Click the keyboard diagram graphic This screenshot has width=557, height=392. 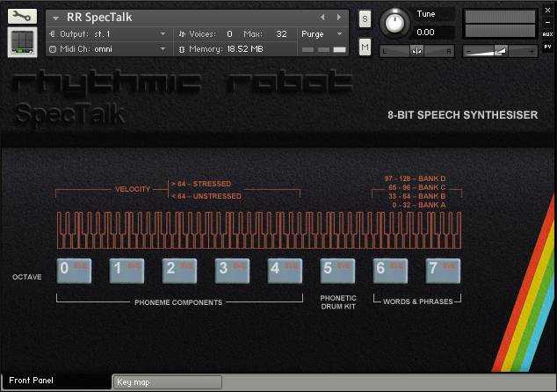259,230
